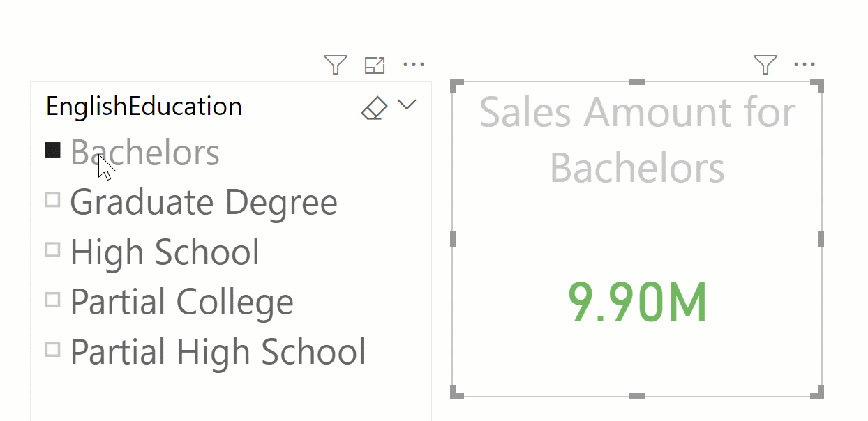Click the card's bottom-right resize handle
The height and width of the screenshot is (421, 868).
click(818, 391)
